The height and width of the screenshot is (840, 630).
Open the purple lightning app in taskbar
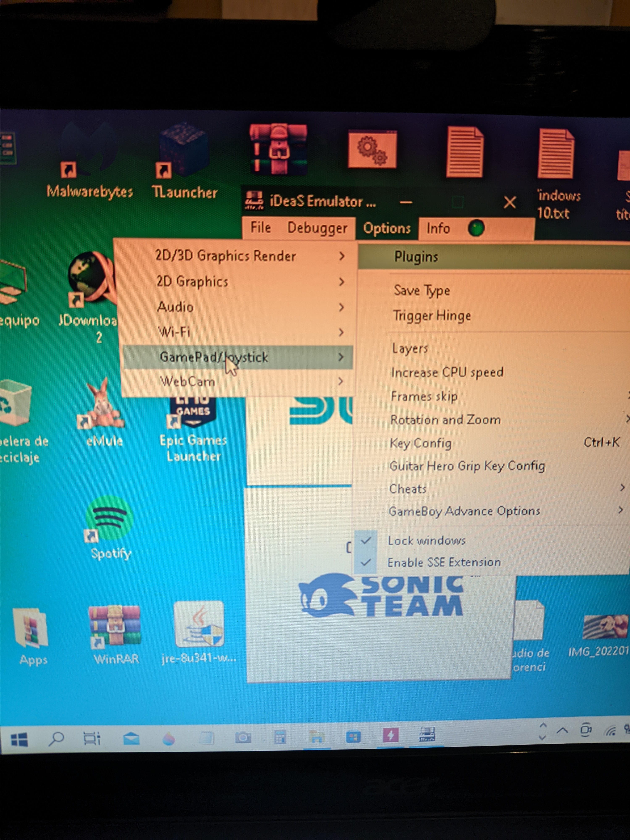click(x=390, y=736)
